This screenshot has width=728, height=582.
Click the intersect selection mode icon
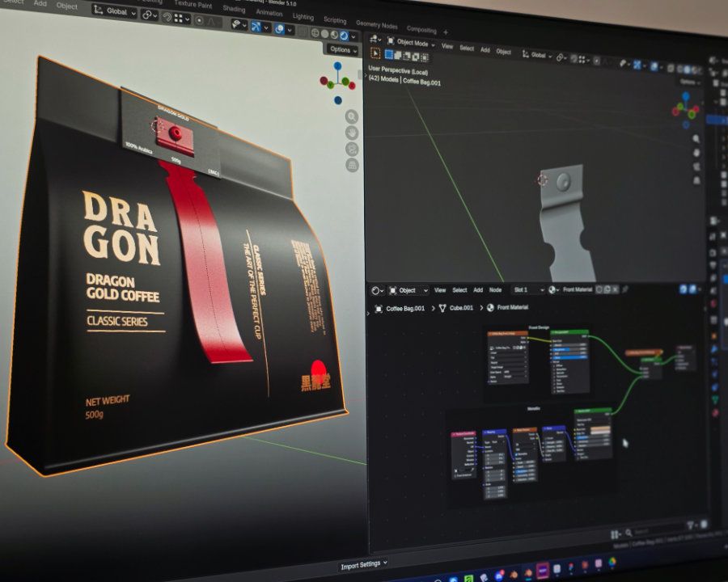coord(425,57)
